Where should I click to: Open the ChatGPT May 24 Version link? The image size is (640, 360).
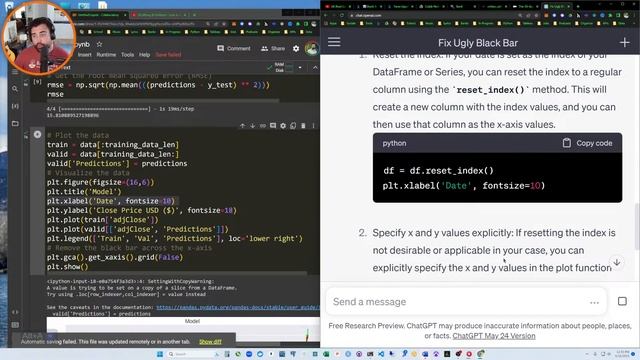click(x=494, y=336)
